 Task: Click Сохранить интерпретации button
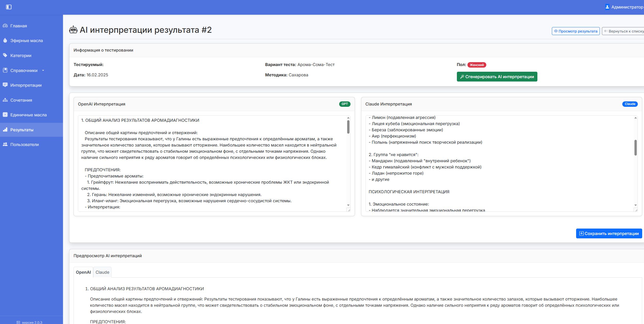609,233
